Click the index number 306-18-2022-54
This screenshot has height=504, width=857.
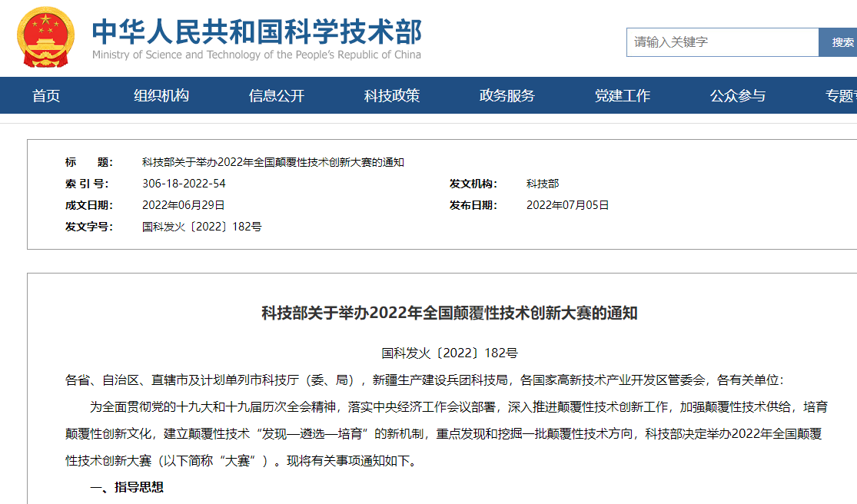coord(184,184)
